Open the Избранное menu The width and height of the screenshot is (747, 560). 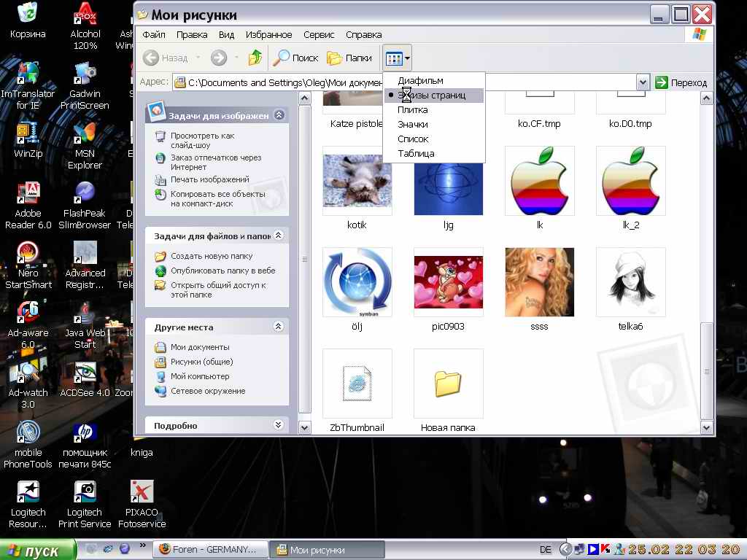tap(268, 34)
